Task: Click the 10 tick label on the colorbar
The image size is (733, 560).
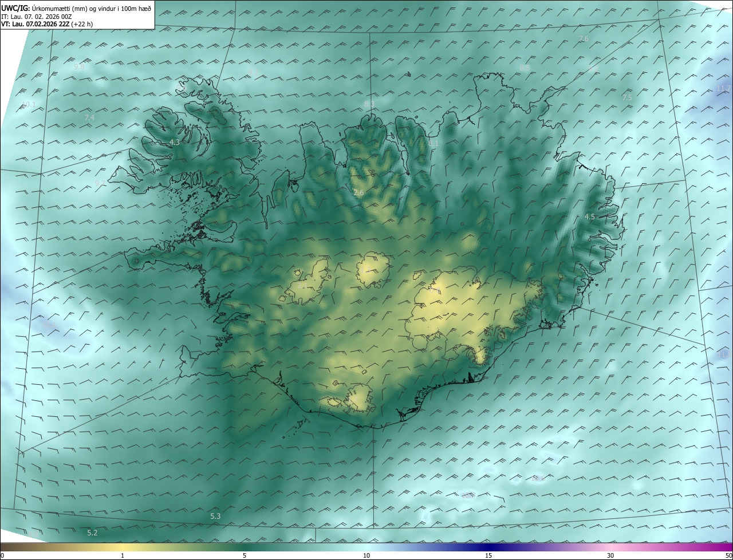Action: click(366, 555)
